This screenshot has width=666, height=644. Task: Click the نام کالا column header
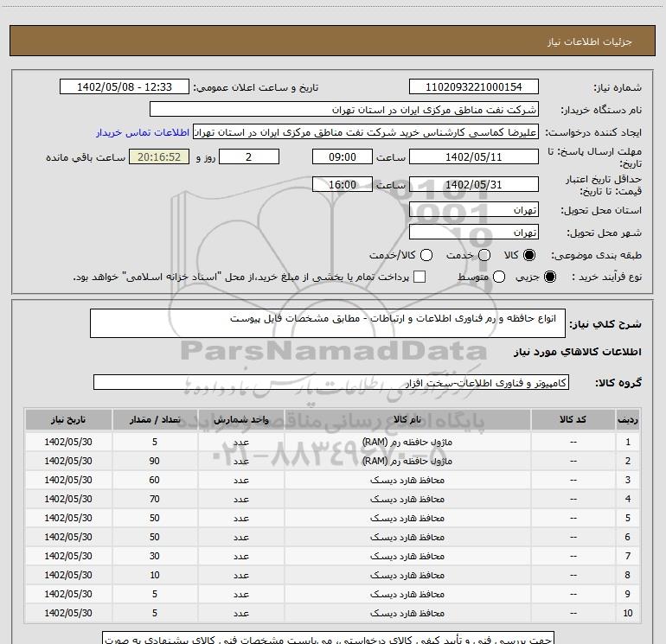click(407, 420)
